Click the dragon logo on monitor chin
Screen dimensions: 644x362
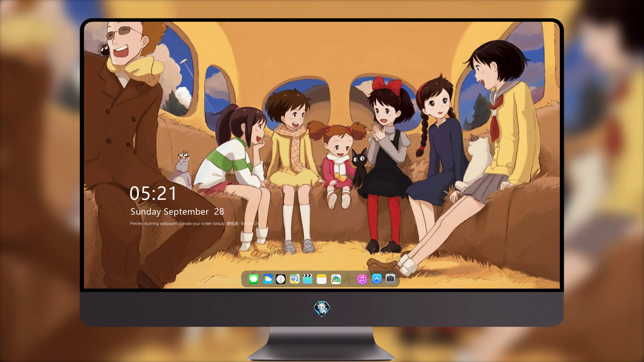click(322, 309)
